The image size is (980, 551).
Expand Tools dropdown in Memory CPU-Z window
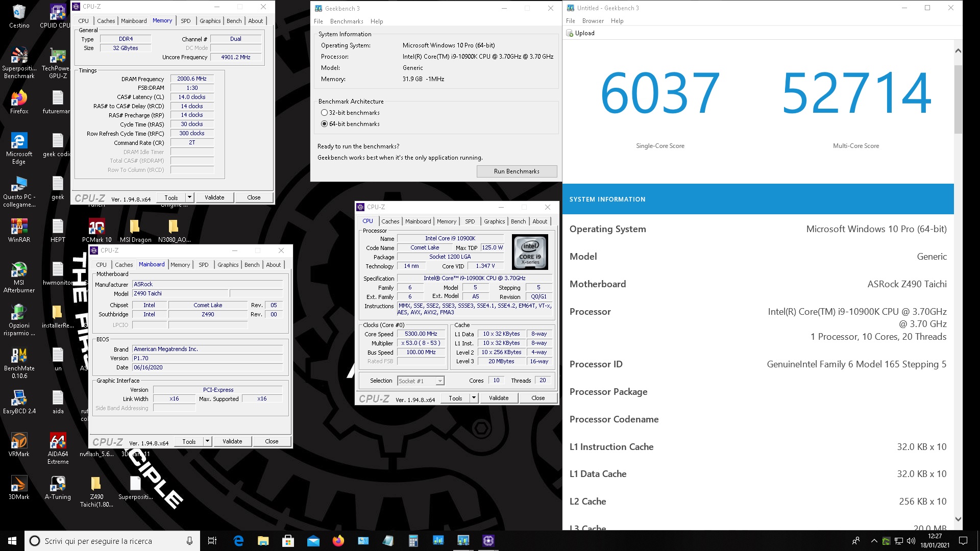click(x=189, y=197)
